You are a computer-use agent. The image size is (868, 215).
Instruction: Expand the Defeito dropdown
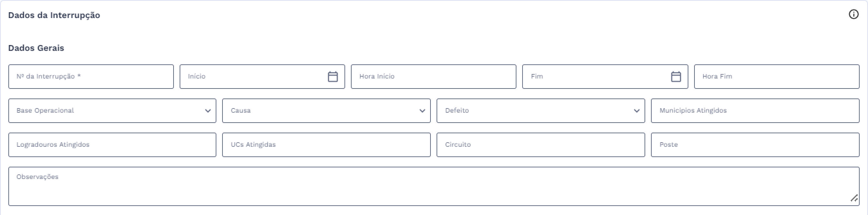click(x=636, y=111)
